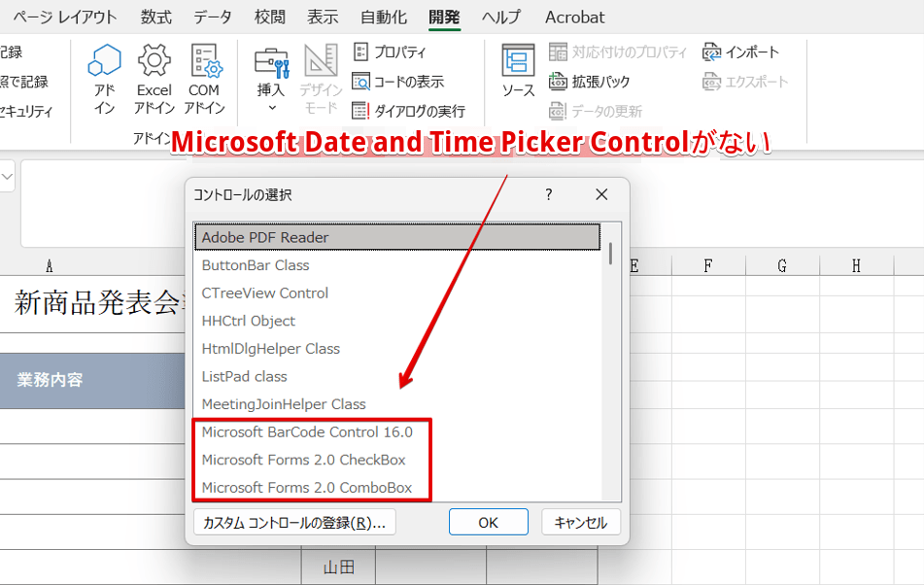The width and height of the screenshot is (924, 585).
Task: Select Microsoft BarCode Control 16.0
Action: [397, 431]
